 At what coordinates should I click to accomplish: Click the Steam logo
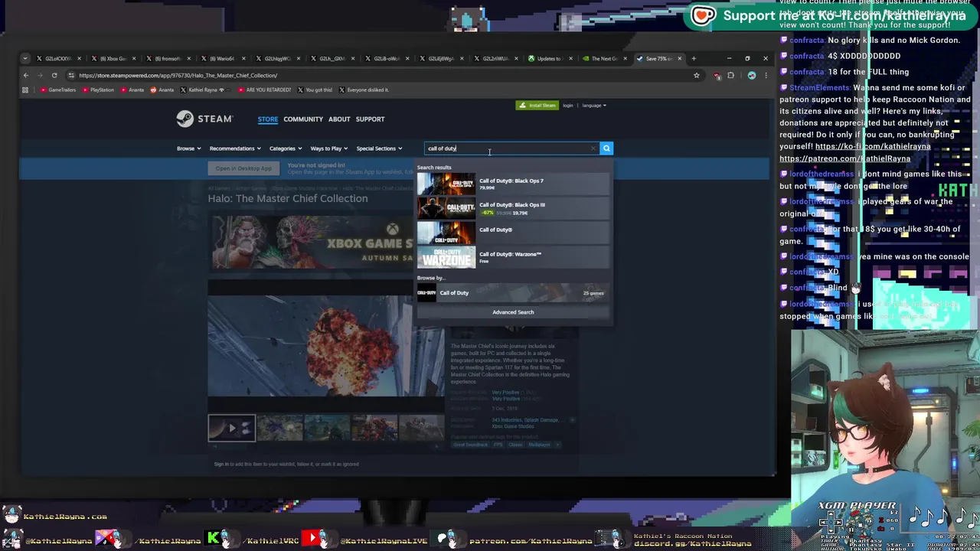coord(204,119)
